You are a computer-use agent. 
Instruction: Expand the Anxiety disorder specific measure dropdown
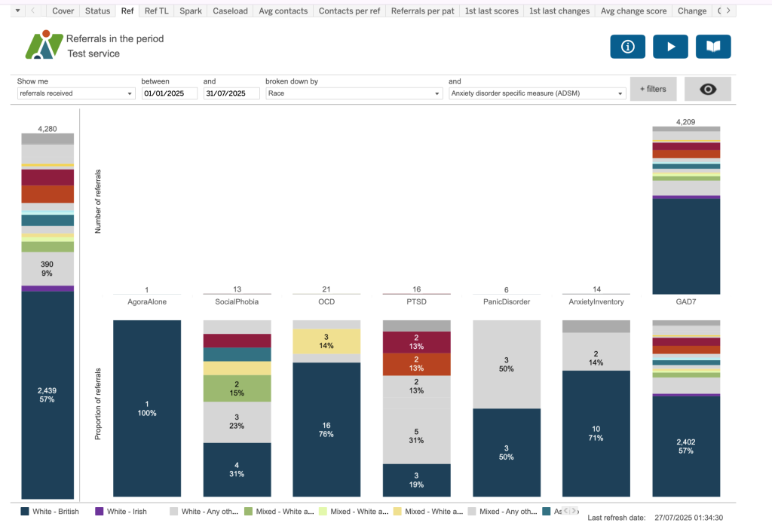click(x=537, y=93)
